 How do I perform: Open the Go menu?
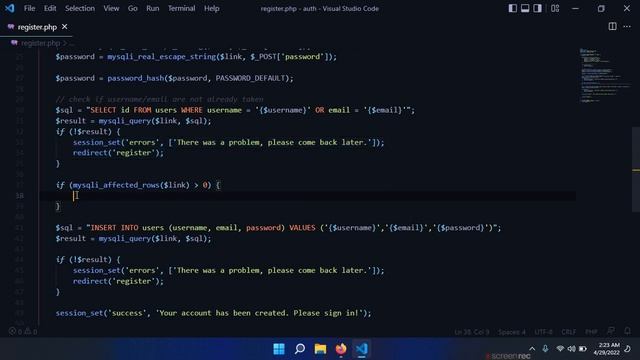point(133,8)
